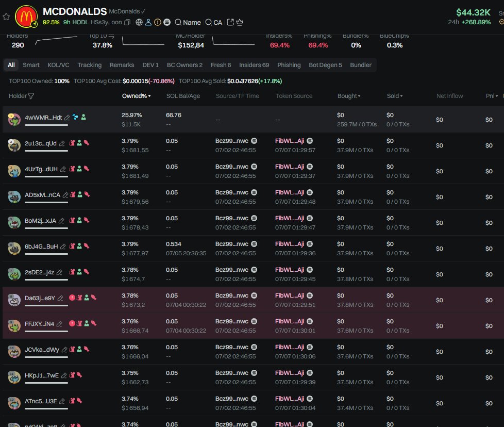Open the globe website icon
Viewport: 504px width, 427px height.
pos(139,22)
